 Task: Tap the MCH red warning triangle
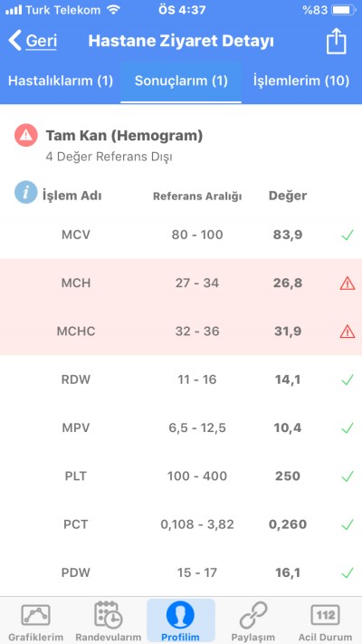[x=348, y=283]
